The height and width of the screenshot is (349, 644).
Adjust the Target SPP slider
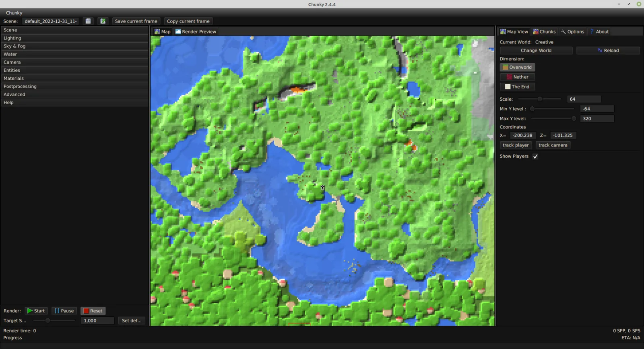coord(47,320)
